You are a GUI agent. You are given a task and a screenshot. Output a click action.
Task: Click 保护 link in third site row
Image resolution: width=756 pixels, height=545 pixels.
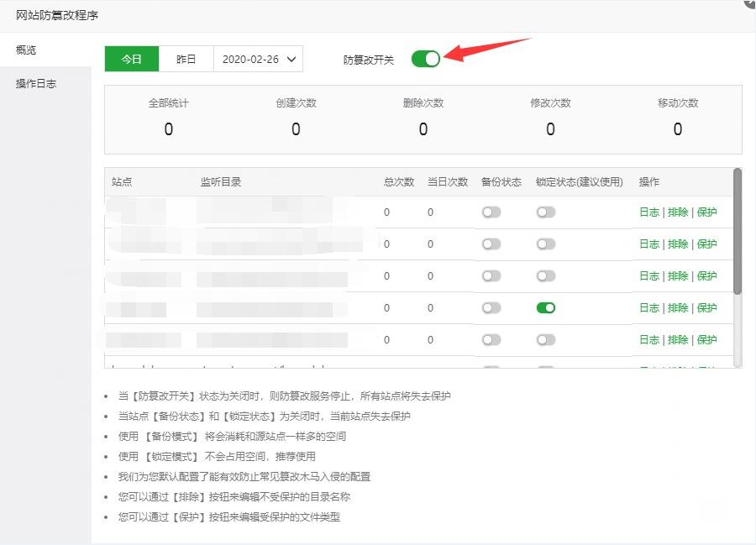click(x=707, y=276)
